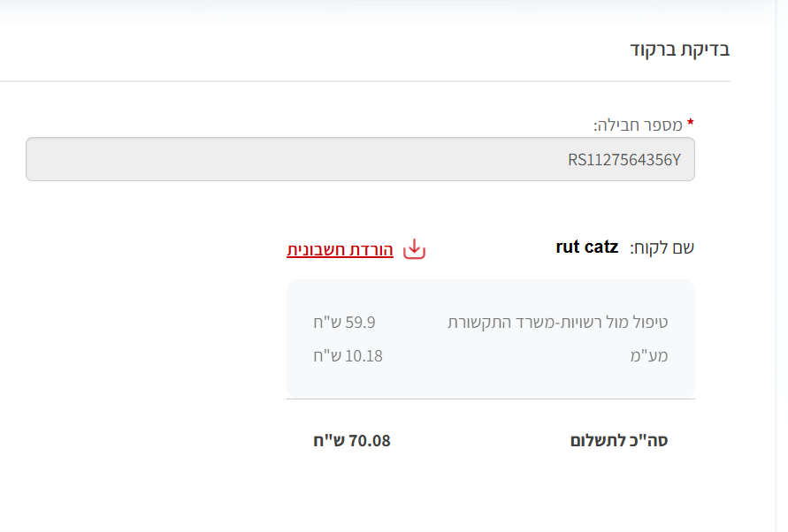Click the 10.18 ש"ח VAT amount
Viewport: 788px width, 532px height.
(x=348, y=356)
